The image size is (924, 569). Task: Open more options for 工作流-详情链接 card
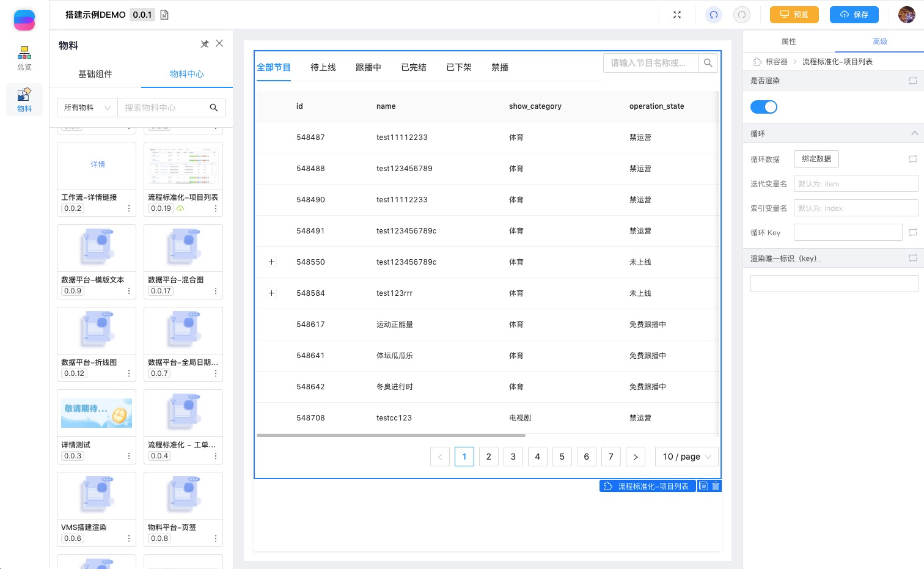[x=129, y=208]
